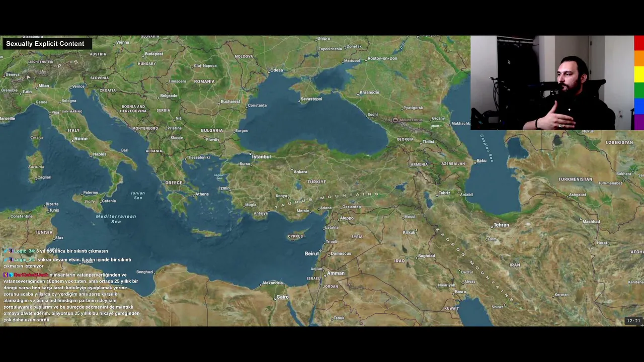This screenshot has height=362, width=644.
Task: Select the AZERBAIJAN country label
Action: click(453, 164)
